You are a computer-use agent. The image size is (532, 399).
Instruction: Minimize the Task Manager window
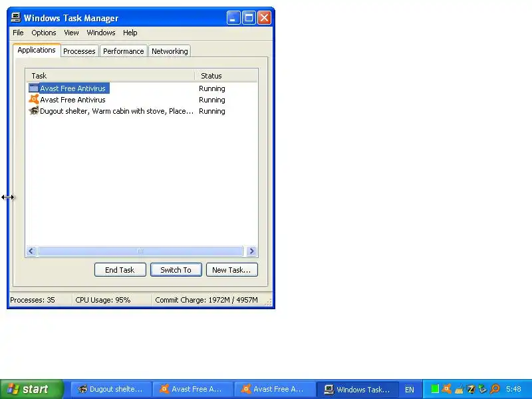click(x=233, y=18)
